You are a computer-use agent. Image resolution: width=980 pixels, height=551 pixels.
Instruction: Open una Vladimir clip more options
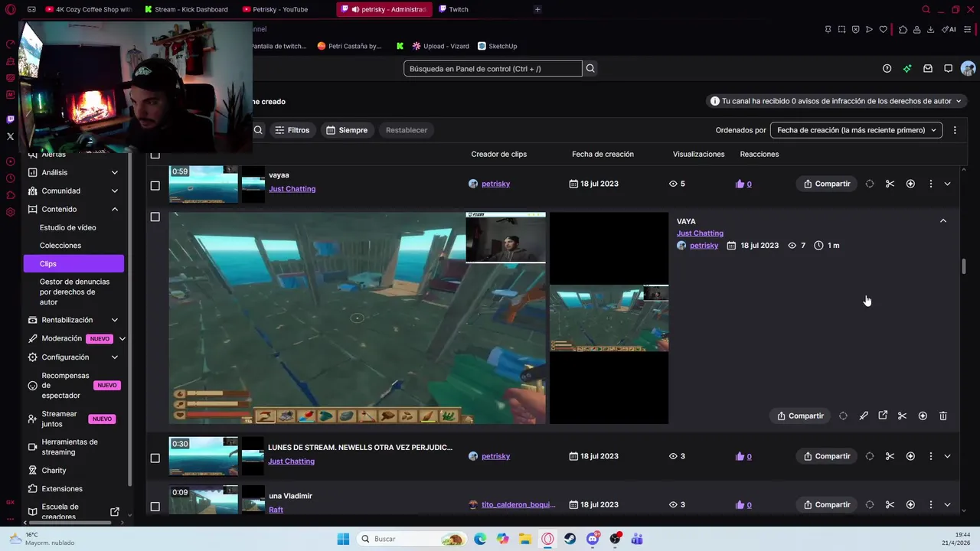pos(930,504)
